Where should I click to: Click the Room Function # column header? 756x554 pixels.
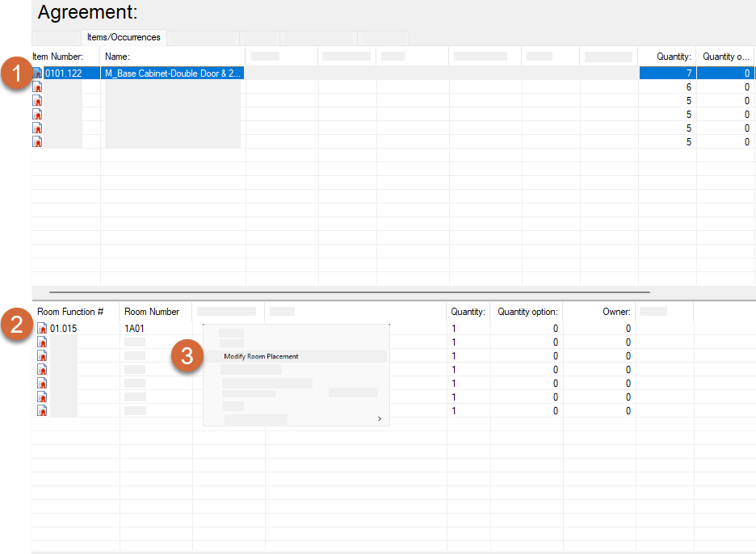[70, 312]
